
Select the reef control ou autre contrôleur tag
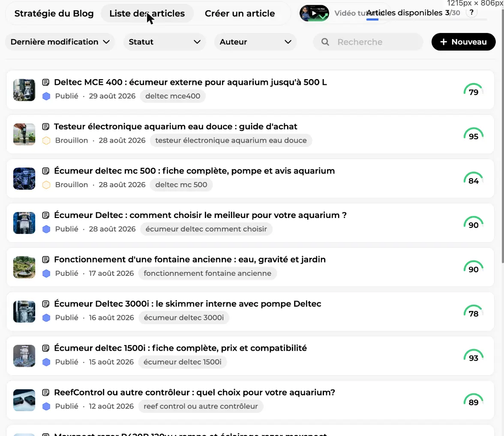[201, 406]
